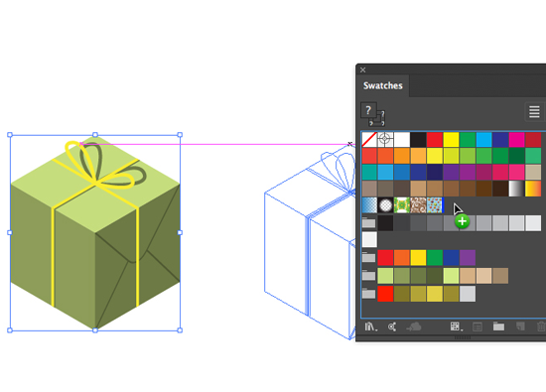This screenshot has width=546, height=392.
Task: Pick the magenta swatch in top row
Action: pos(517,139)
